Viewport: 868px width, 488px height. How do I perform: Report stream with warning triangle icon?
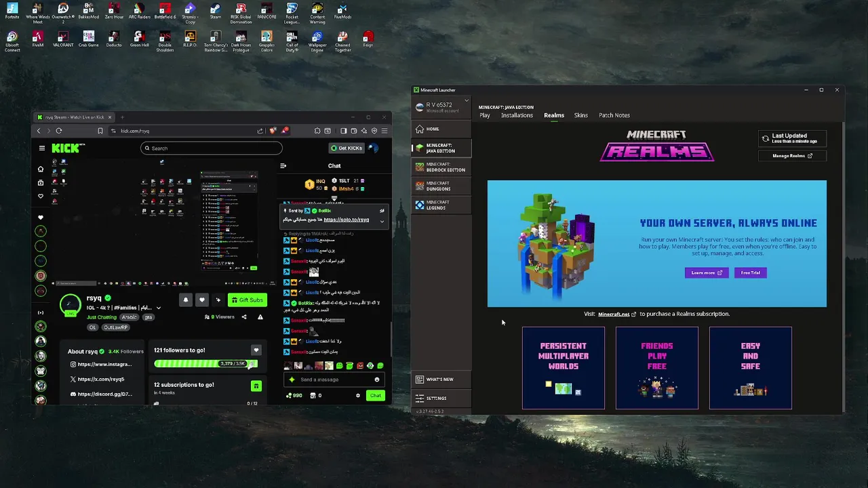coord(260,317)
